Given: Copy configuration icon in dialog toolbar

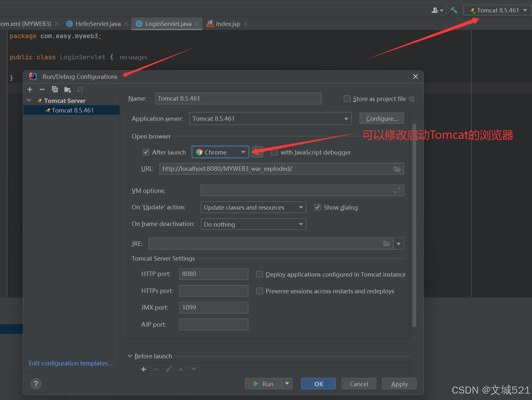Looking at the screenshot, I should pos(55,89).
